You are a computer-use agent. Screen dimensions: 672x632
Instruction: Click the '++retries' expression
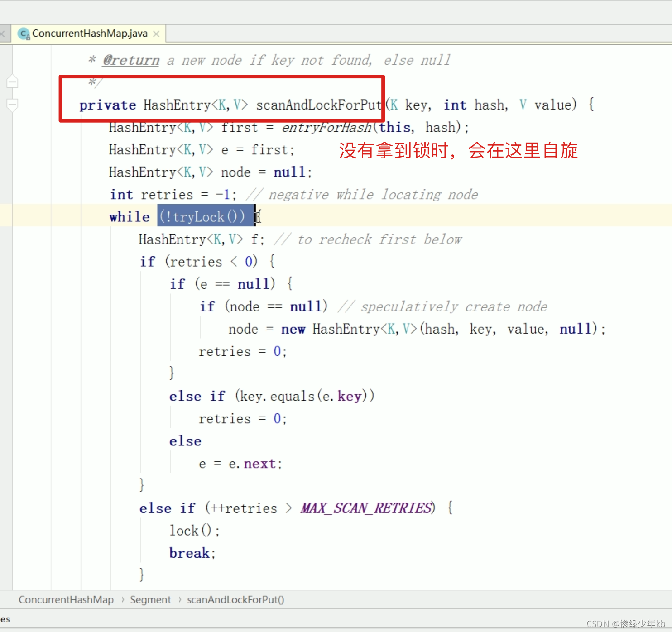pyautogui.click(x=244, y=509)
